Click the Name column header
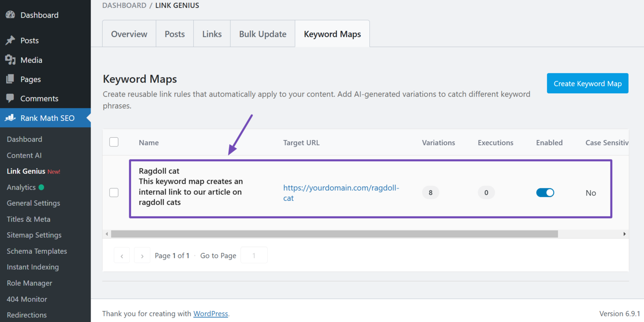644x322 pixels. [x=149, y=142]
